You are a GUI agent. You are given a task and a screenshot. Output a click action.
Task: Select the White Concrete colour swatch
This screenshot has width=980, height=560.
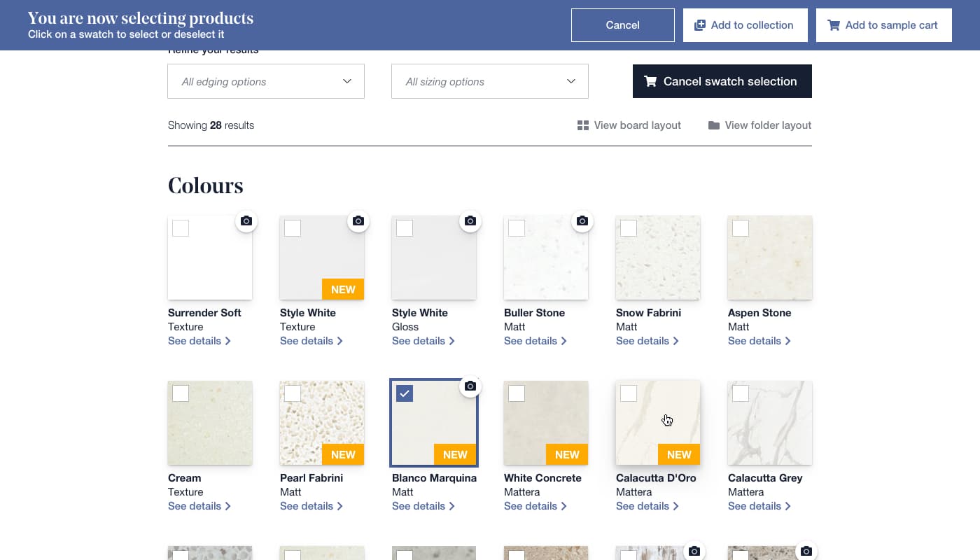point(546,423)
